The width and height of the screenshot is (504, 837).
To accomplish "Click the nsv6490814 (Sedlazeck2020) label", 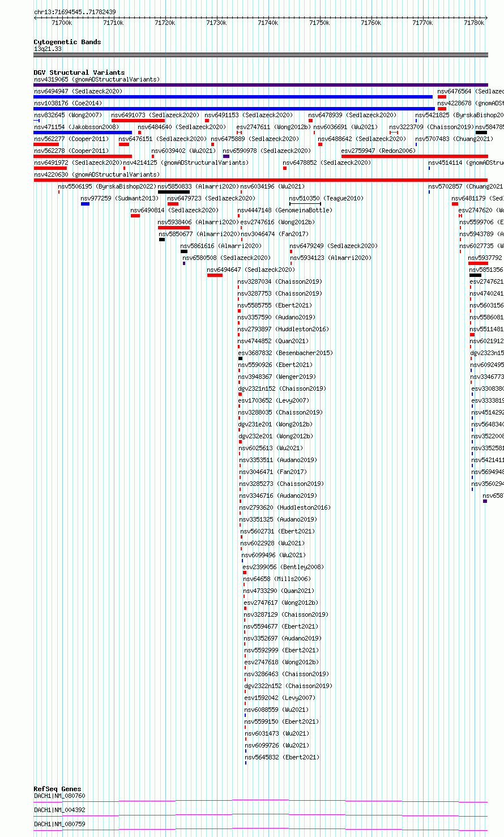I will click(x=174, y=210).
